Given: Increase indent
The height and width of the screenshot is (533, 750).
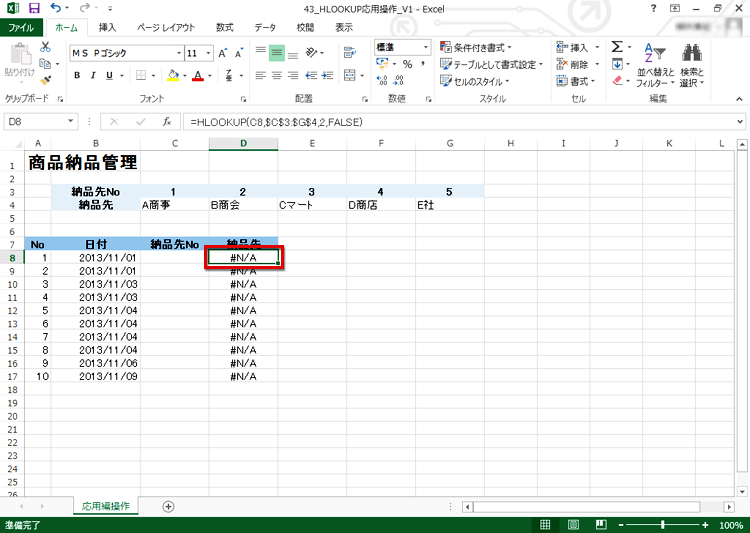Looking at the screenshot, I should coord(328,75).
